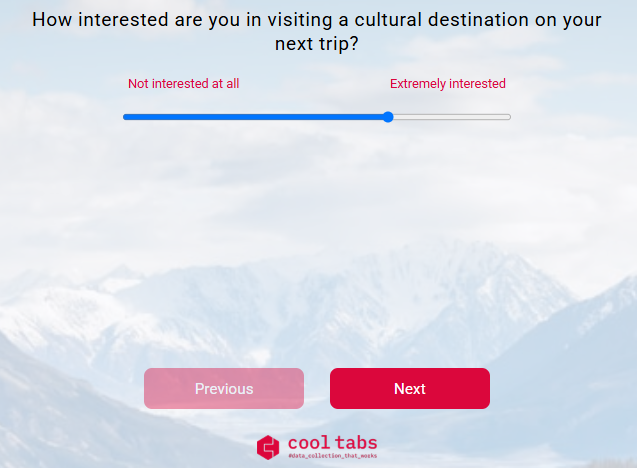The height and width of the screenshot is (468, 637).
Task: Click the Cool Tabs hexagon logo icon
Action: coord(268,447)
